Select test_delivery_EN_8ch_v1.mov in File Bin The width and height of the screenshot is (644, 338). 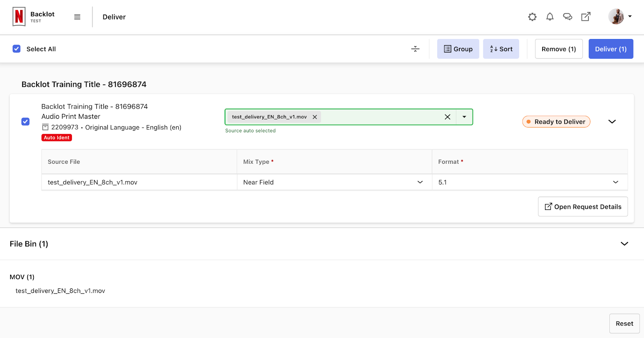tap(60, 291)
